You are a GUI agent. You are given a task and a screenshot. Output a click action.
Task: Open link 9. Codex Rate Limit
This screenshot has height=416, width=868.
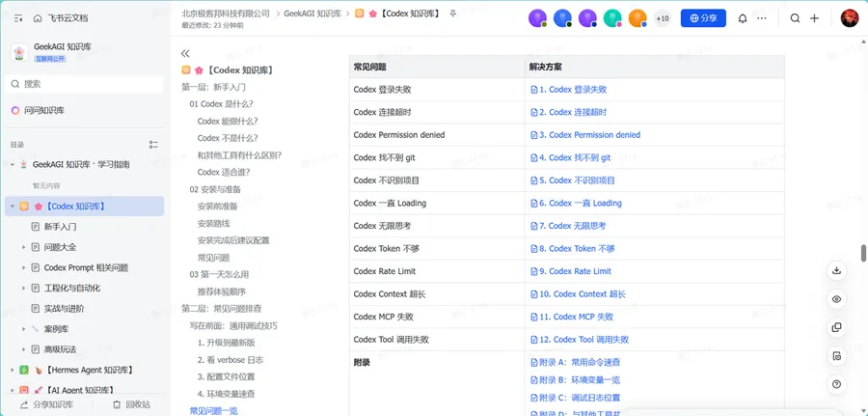575,271
